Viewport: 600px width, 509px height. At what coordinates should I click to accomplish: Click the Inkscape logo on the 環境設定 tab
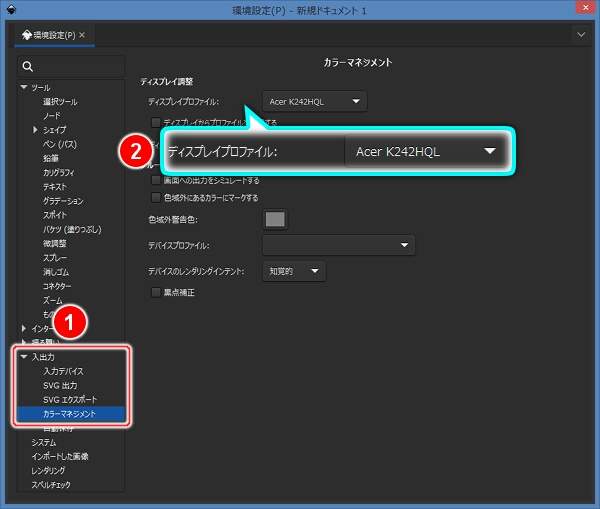tap(27, 35)
